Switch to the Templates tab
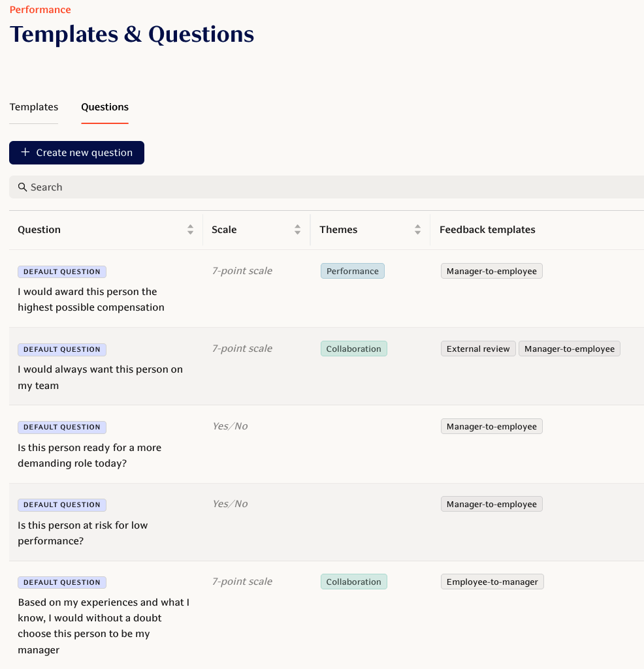 click(x=34, y=107)
